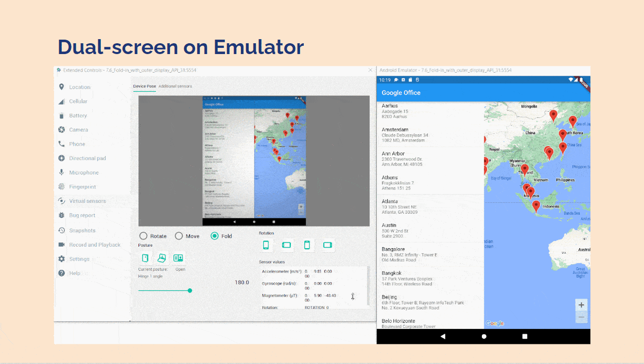Tap the emulator Home circle button
This screenshot has height=364, width=644.
[x=484, y=336]
